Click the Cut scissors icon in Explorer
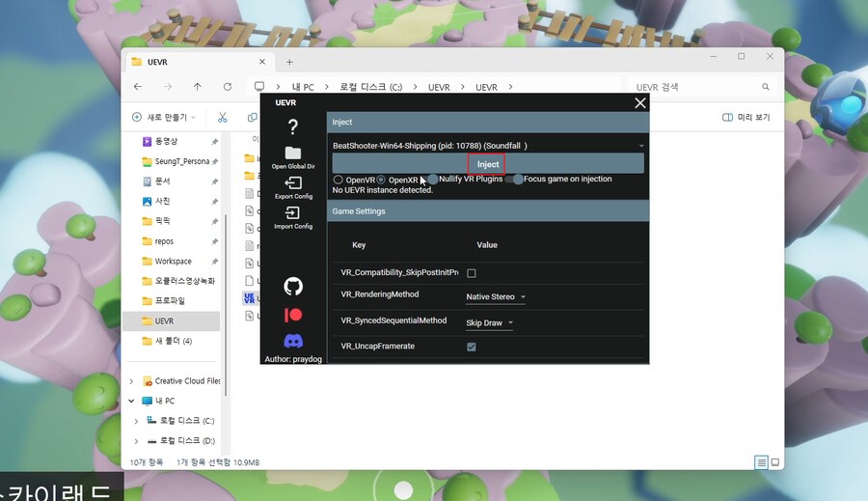Viewport: 868px width, 501px height. point(223,117)
